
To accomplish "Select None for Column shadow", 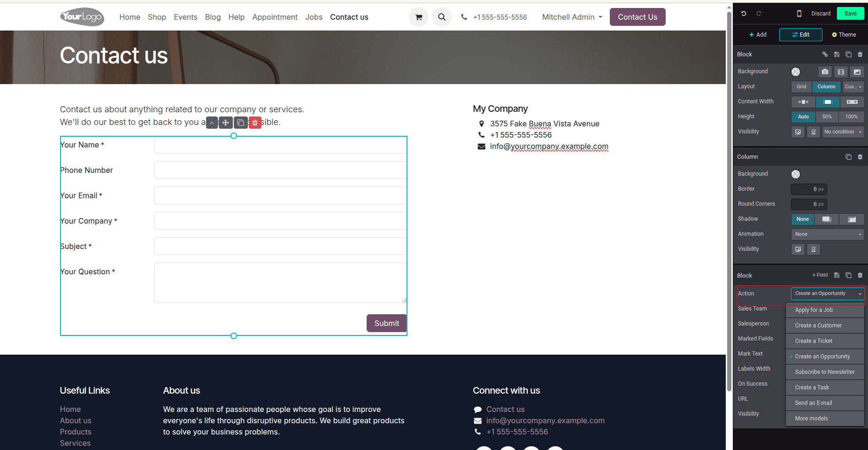I will [803, 219].
